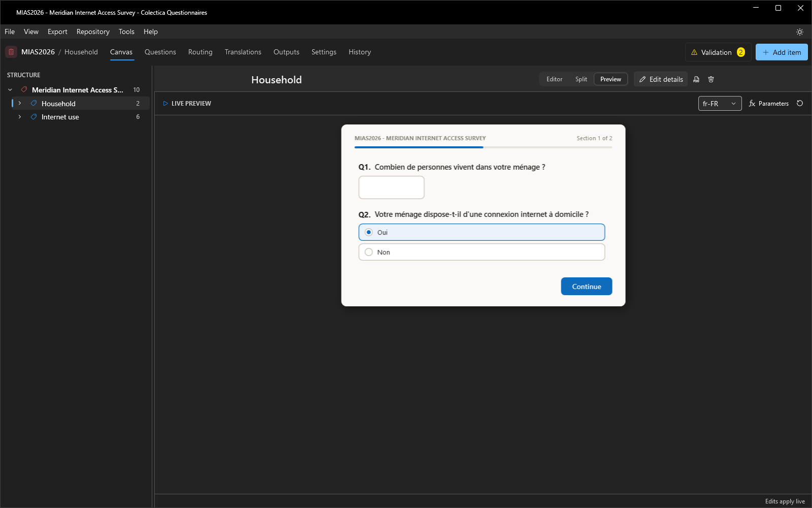Image resolution: width=812 pixels, height=508 pixels.
Task: Click the tag icon beside Household in the tree
Action: pyautogui.click(x=33, y=103)
